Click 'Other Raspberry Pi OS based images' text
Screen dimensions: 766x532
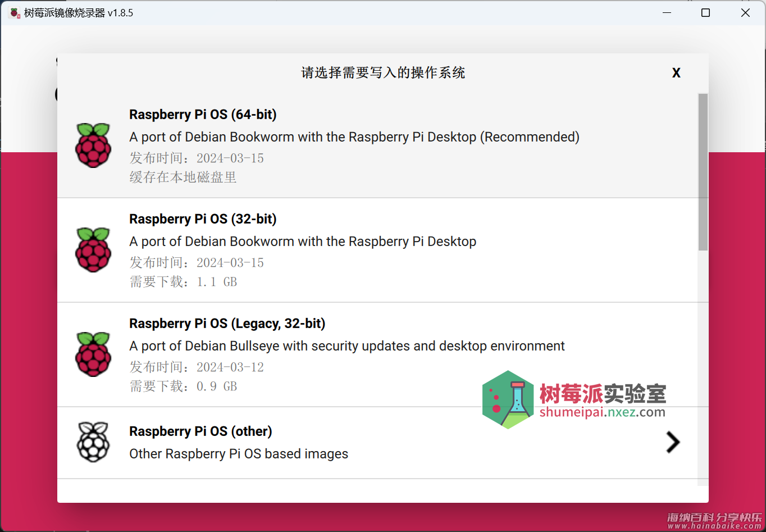point(239,454)
